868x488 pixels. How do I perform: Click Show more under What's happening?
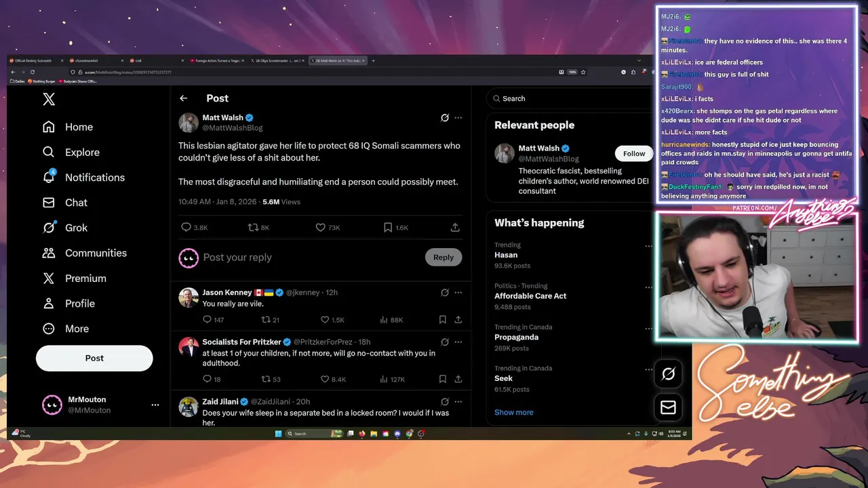pyautogui.click(x=514, y=412)
